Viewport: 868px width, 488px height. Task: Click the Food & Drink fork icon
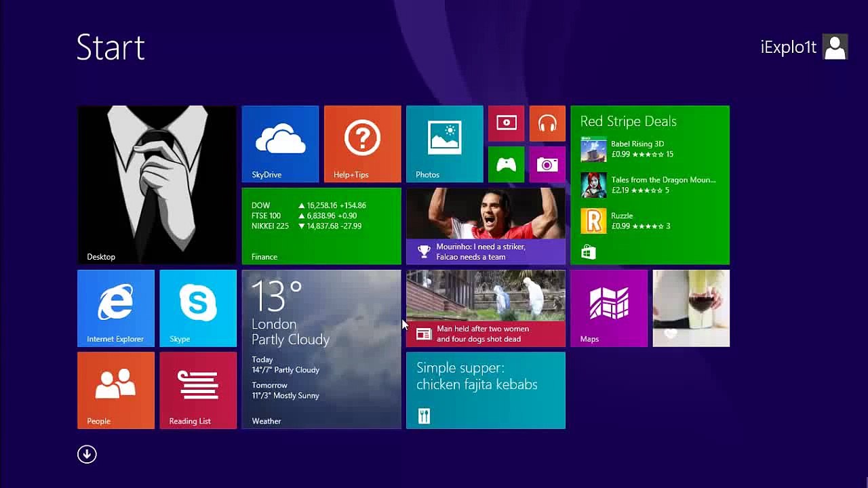pyautogui.click(x=424, y=415)
